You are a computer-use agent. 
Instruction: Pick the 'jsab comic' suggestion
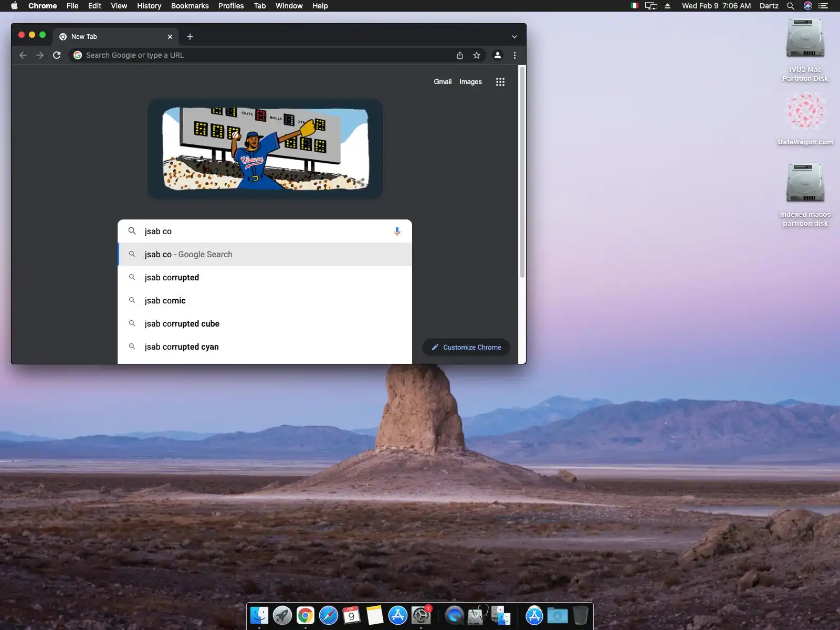click(265, 300)
